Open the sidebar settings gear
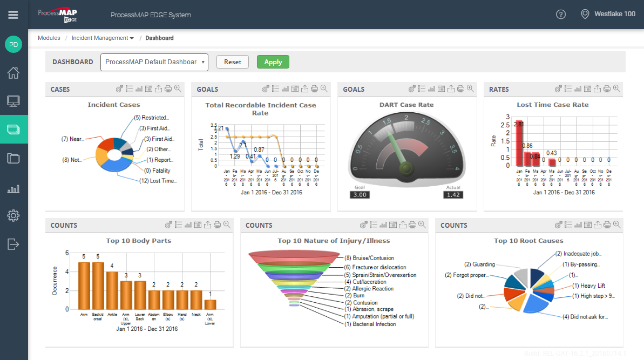The height and width of the screenshot is (360, 644). click(13, 215)
